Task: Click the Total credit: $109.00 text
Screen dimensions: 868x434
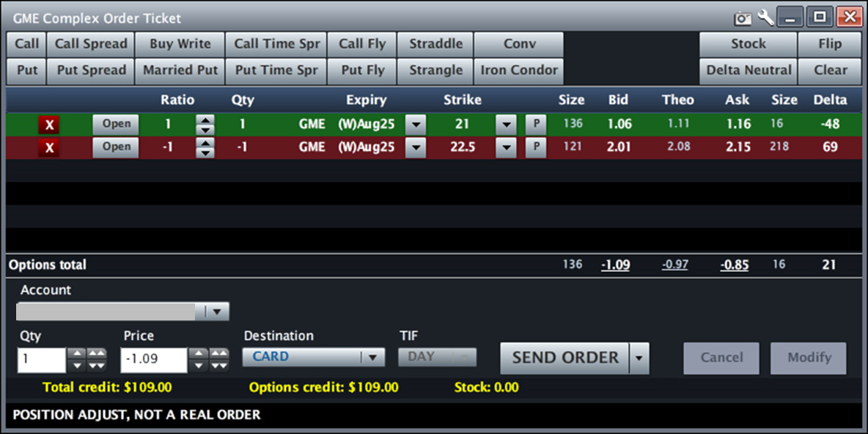Action: (107, 388)
